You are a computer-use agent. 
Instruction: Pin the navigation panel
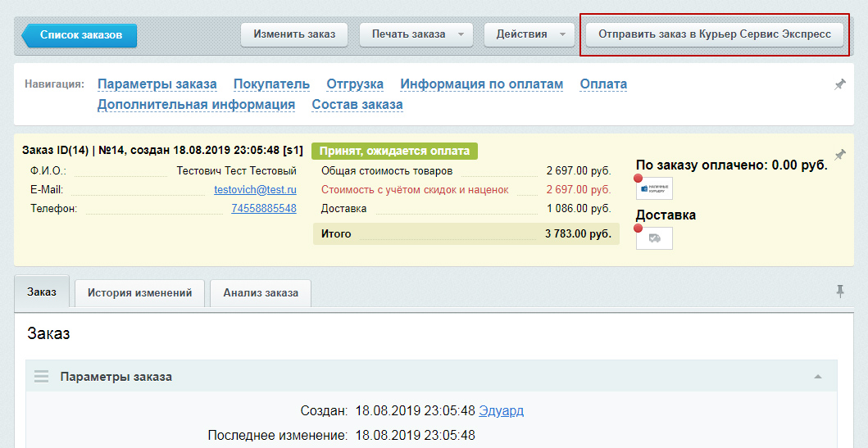[840, 84]
